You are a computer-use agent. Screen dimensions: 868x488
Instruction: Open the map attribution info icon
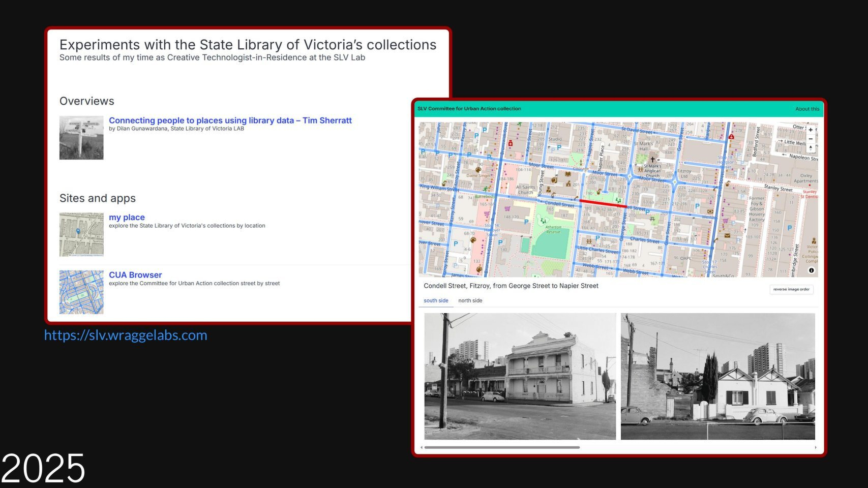coord(811,270)
